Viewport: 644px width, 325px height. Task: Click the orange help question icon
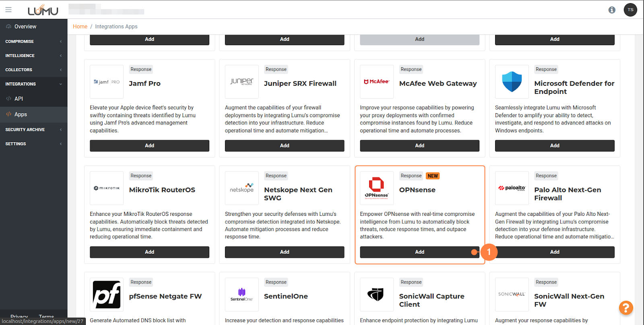pyautogui.click(x=626, y=308)
